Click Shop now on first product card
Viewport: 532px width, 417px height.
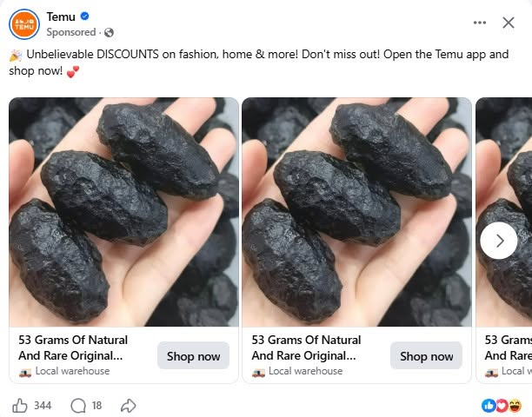(x=193, y=355)
